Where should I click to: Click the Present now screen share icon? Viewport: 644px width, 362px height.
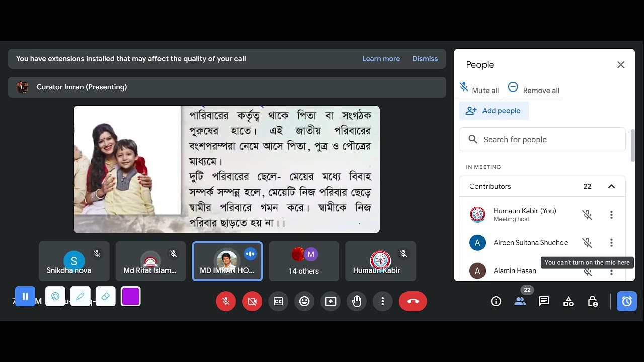coord(331,301)
